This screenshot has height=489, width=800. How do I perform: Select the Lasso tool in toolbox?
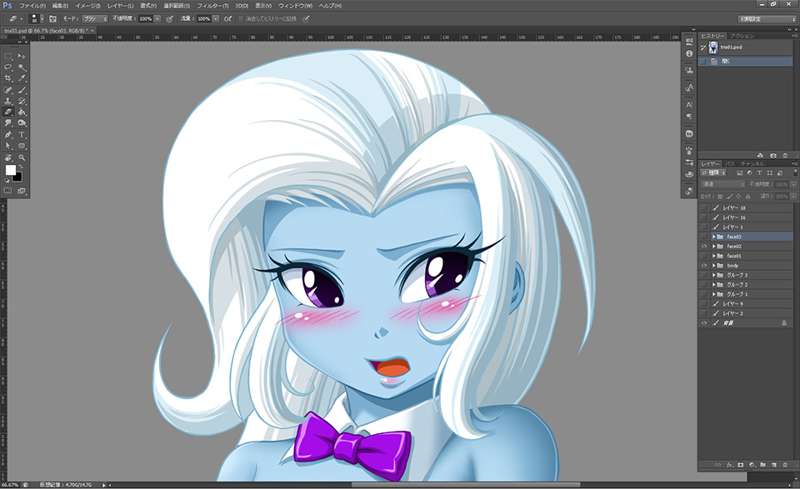(8, 67)
